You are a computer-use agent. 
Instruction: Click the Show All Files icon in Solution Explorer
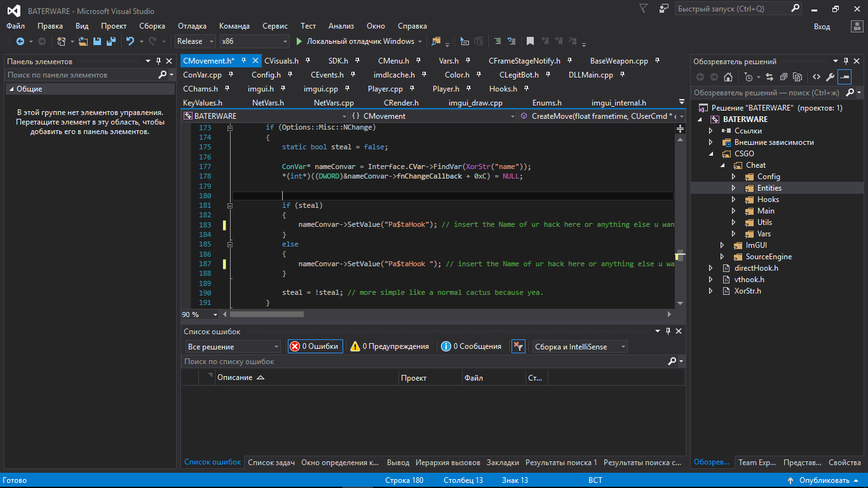point(797,77)
